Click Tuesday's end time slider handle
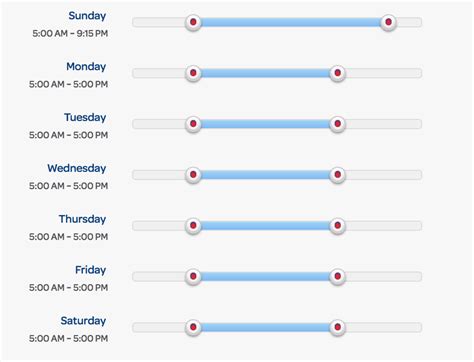This screenshot has height=362, width=474. point(337,124)
